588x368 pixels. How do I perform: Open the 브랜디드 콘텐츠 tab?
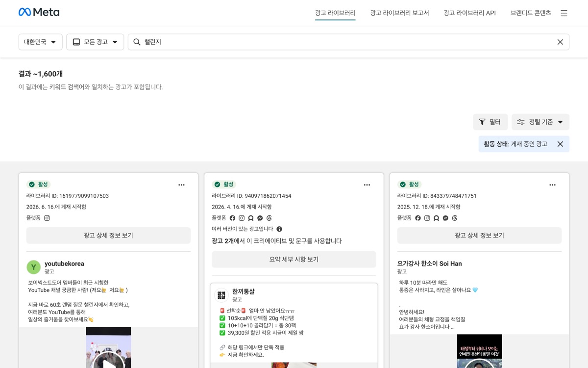pyautogui.click(x=531, y=13)
